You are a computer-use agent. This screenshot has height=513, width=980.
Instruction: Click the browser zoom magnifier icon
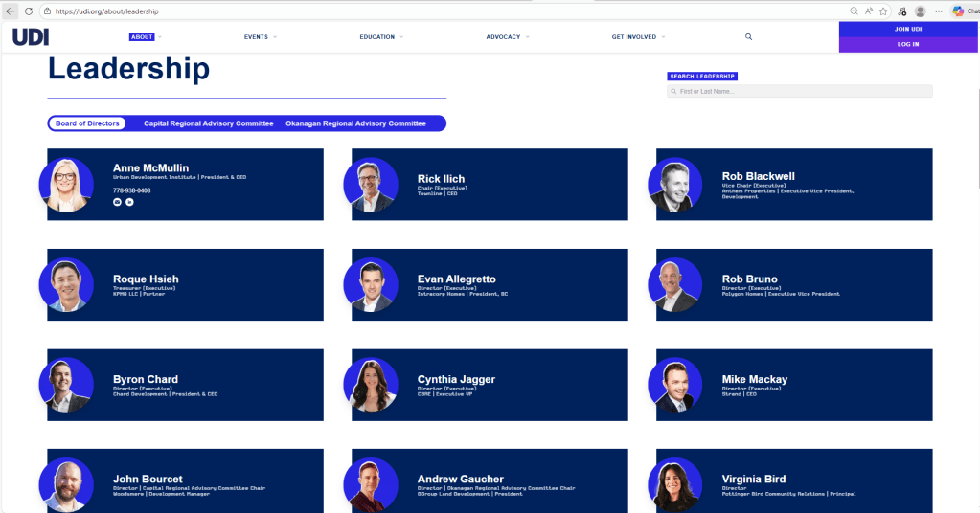(854, 11)
